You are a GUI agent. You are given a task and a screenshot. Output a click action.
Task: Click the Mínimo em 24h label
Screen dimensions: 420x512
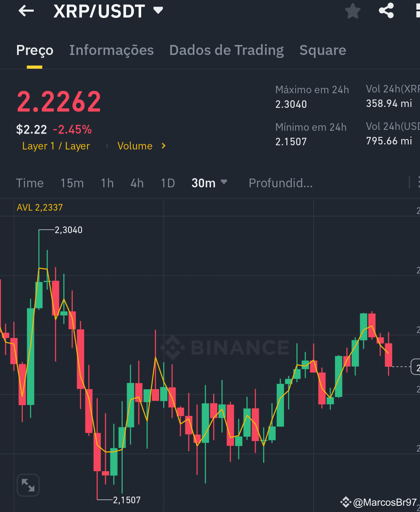(x=311, y=127)
